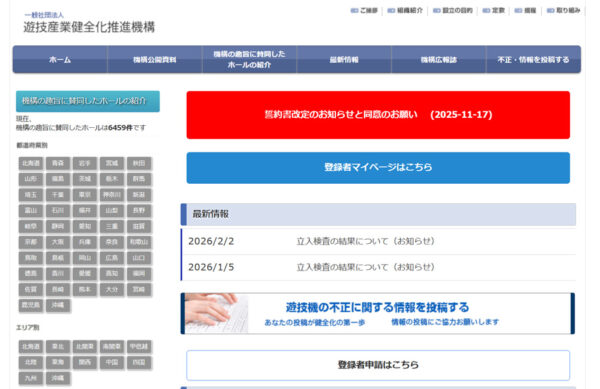Select the 東京 prefecture button
600x389 pixels.
[85, 195]
